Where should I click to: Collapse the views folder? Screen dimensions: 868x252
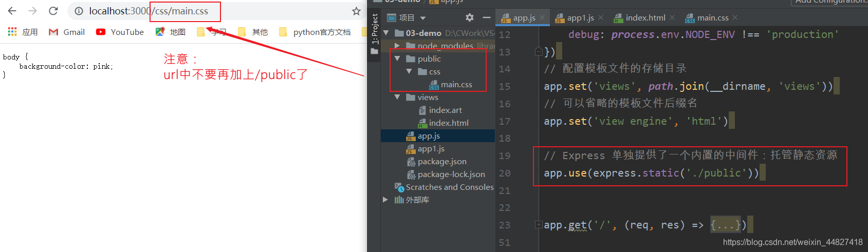pyautogui.click(x=397, y=97)
